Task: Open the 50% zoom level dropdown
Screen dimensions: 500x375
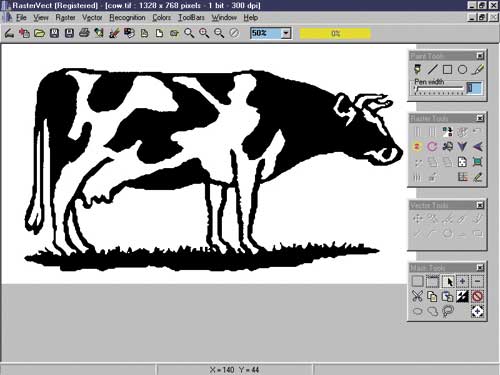Action: pyautogui.click(x=286, y=33)
